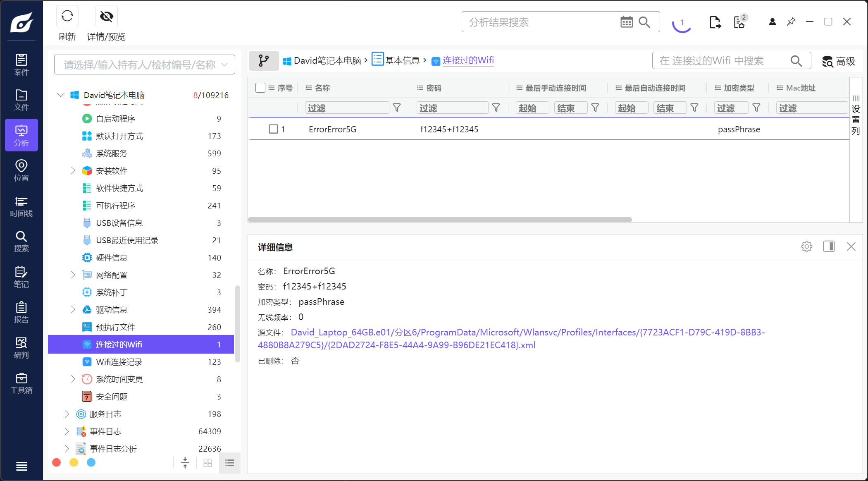
Task: Open detail panel settings gear icon
Action: (x=806, y=246)
